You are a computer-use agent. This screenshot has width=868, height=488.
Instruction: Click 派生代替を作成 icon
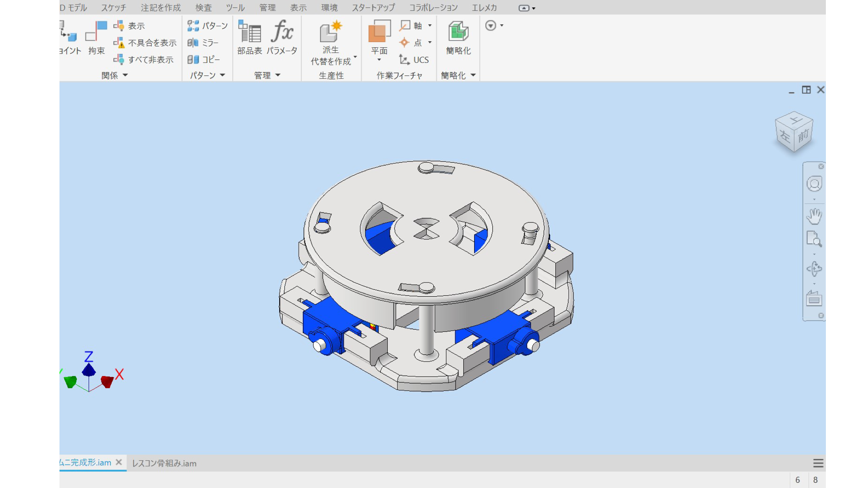point(331,31)
